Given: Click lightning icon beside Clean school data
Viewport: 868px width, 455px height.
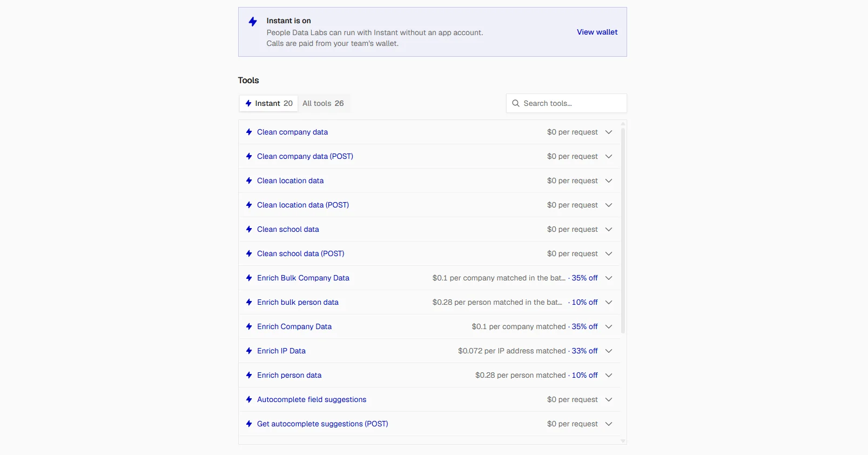Looking at the screenshot, I should 249,229.
